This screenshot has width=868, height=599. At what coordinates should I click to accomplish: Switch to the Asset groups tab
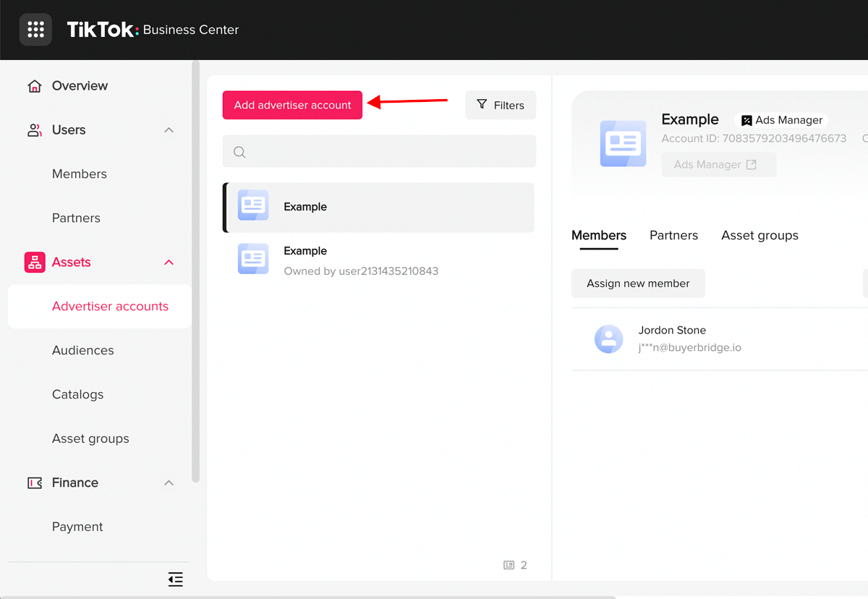pos(759,236)
